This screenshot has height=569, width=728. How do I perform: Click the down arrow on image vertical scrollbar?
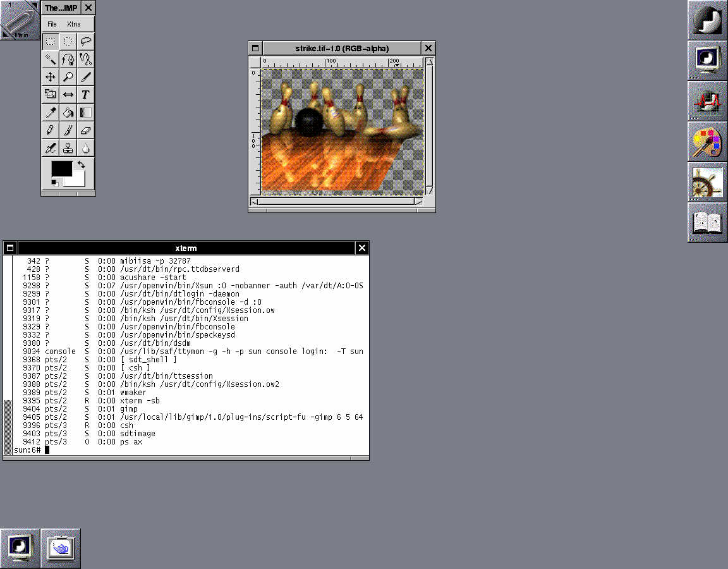pos(430,190)
